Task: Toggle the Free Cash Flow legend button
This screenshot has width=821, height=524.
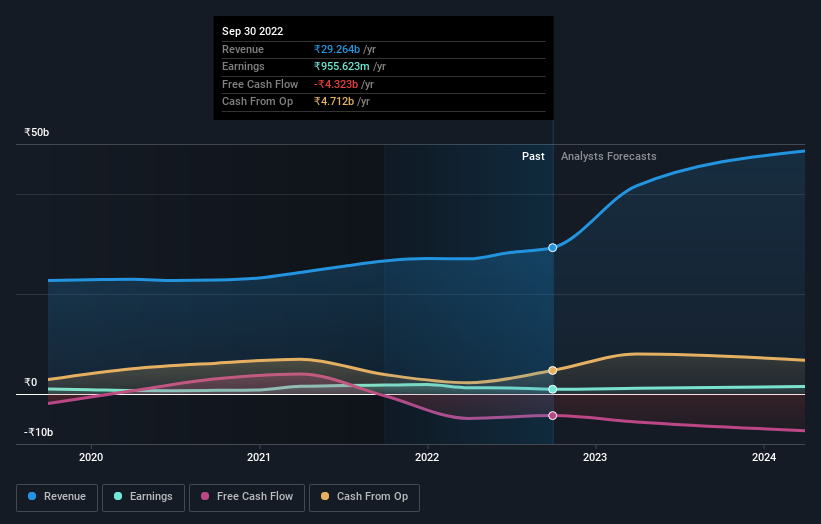Action: pyautogui.click(x=247, y=497)
